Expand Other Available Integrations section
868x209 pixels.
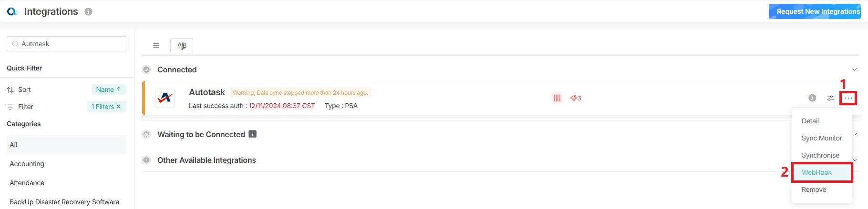pos(855,160)
